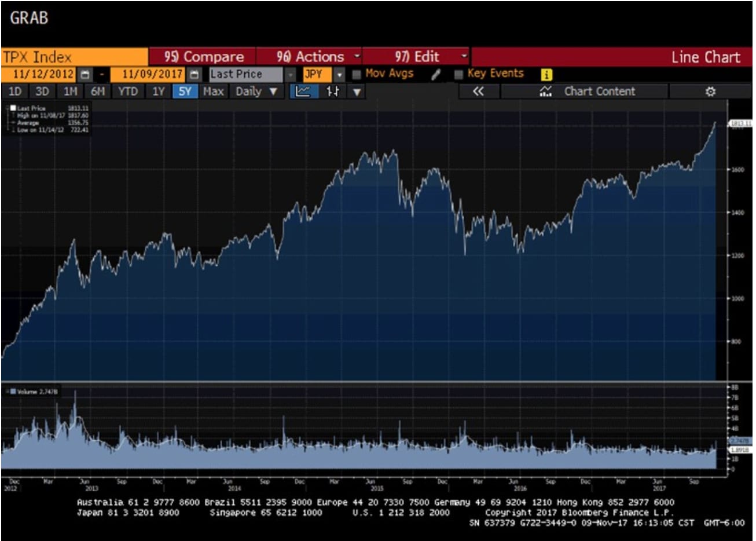Open the end date calendar picker

(x=194, y=75)
